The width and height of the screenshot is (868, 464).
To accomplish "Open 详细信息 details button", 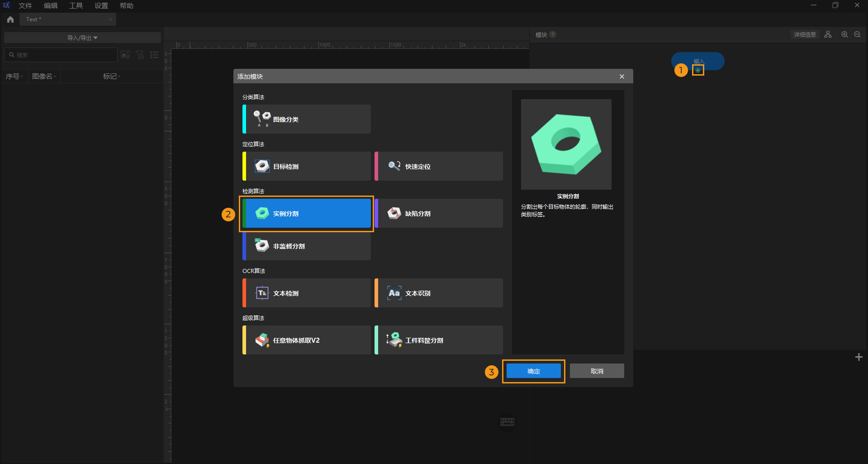I will coord(805,34).
